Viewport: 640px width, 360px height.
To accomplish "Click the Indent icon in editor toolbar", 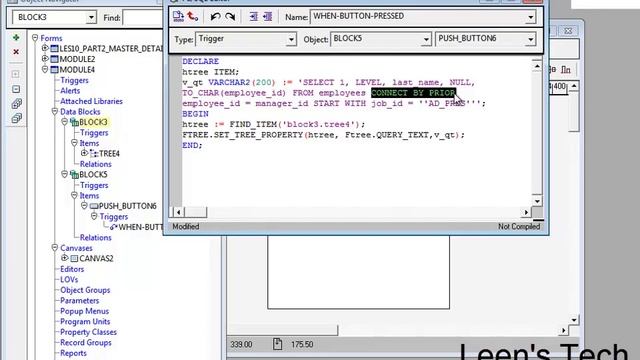I will click(253, 17).
